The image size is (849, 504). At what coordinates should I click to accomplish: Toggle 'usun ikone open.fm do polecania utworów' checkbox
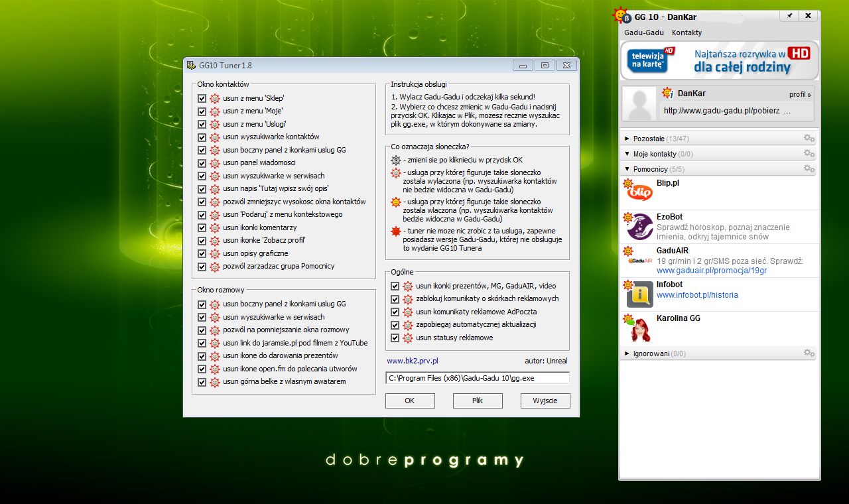click(x=202, y=369)
